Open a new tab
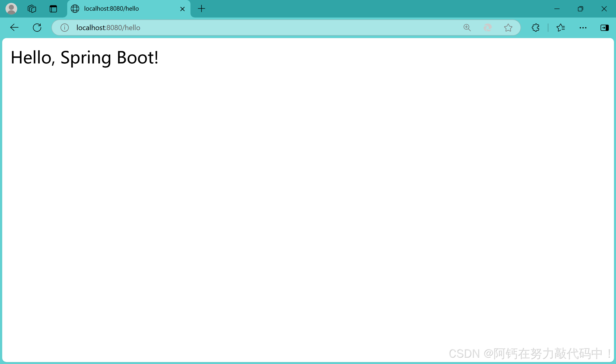This screenshot has height=364, width=616. 201,9
